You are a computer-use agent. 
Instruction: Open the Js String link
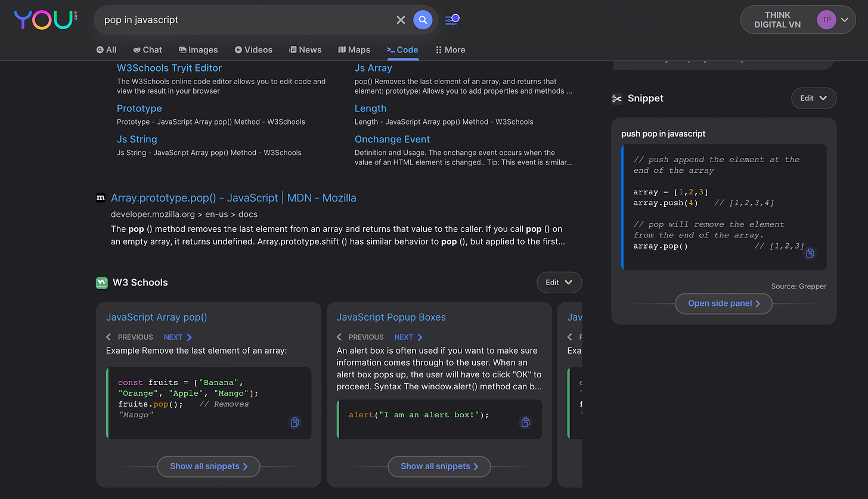coord(137,140)
